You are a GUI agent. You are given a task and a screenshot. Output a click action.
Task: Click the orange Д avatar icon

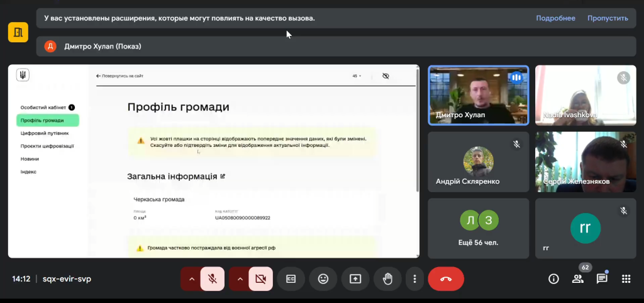pos(50,47)
